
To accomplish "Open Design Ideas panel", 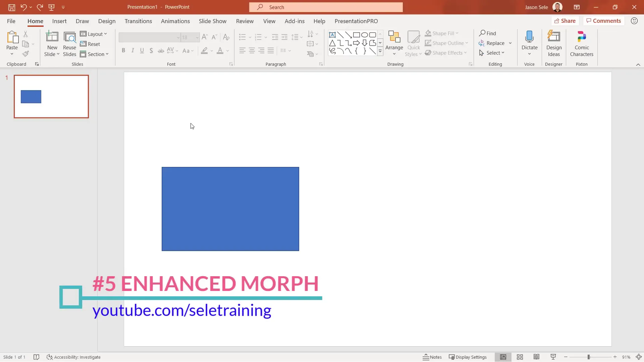I will pos(553,43).
